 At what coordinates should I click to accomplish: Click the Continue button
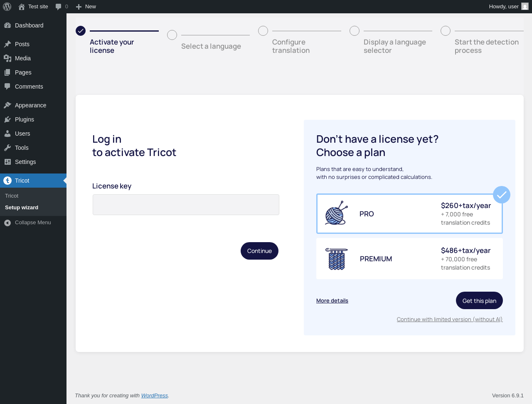259,251
